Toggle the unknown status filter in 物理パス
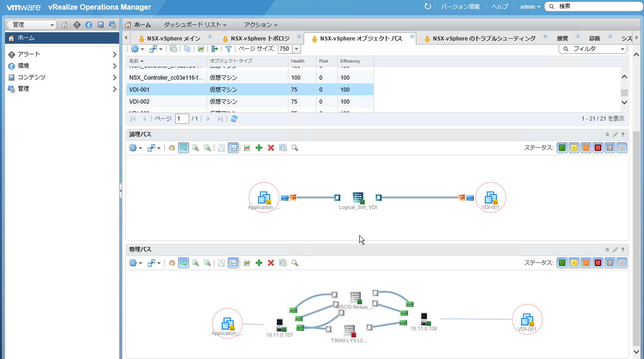This screenshot has height=359, width=644. tap(610, 263)
